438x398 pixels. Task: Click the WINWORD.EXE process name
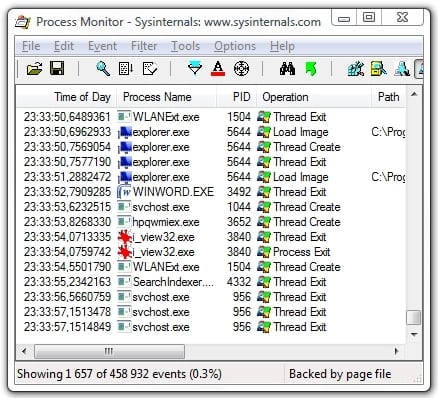point(173,192)
